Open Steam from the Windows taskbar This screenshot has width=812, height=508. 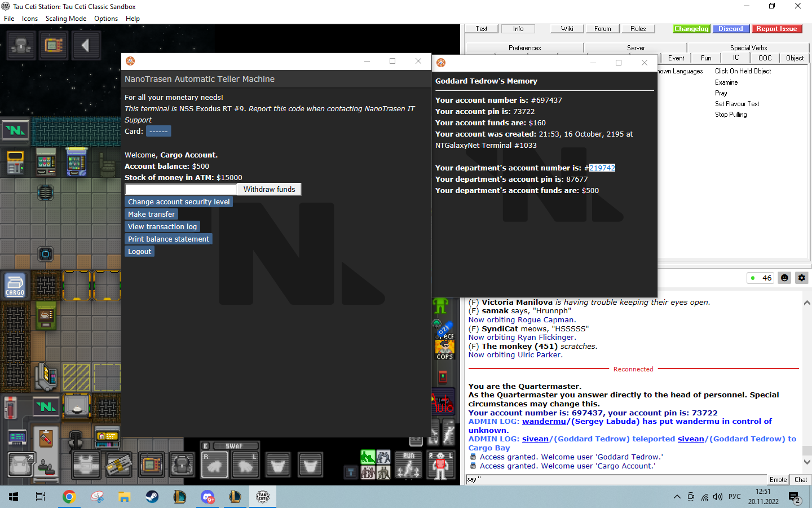coord(152,497)
